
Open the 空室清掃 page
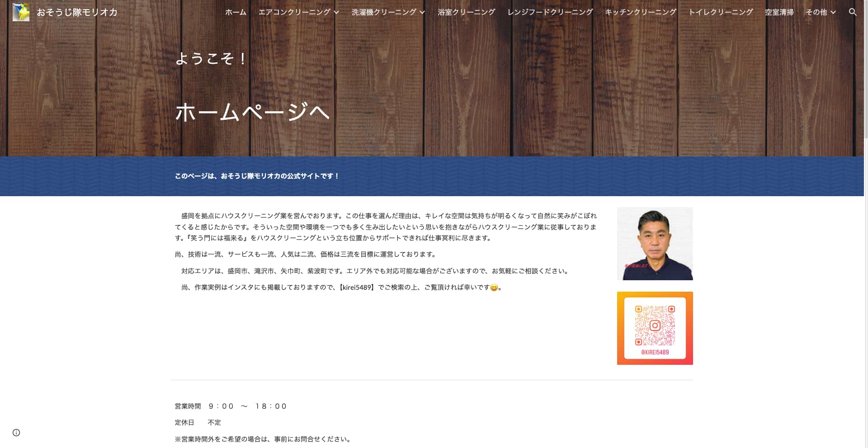[x=779, y=12]
